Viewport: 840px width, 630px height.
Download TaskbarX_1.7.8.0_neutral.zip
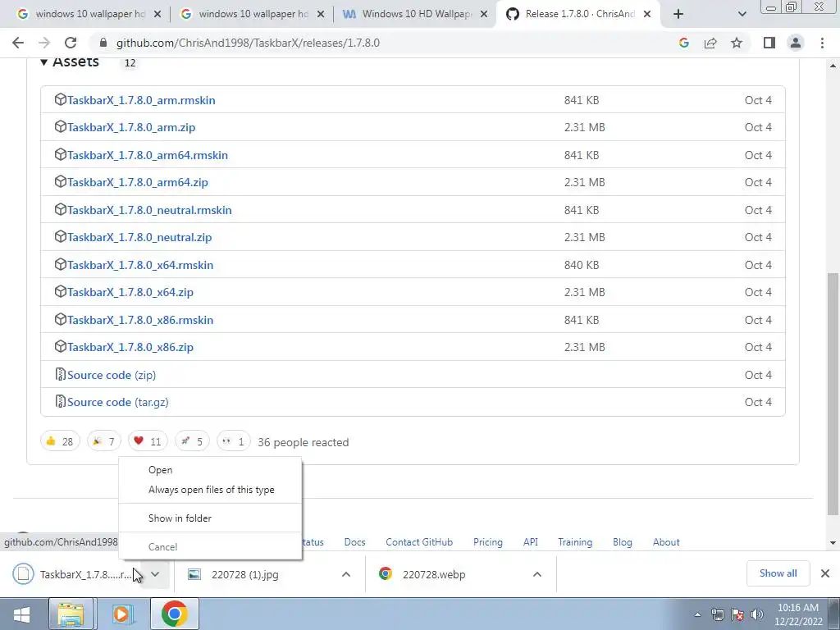(139, 237)
